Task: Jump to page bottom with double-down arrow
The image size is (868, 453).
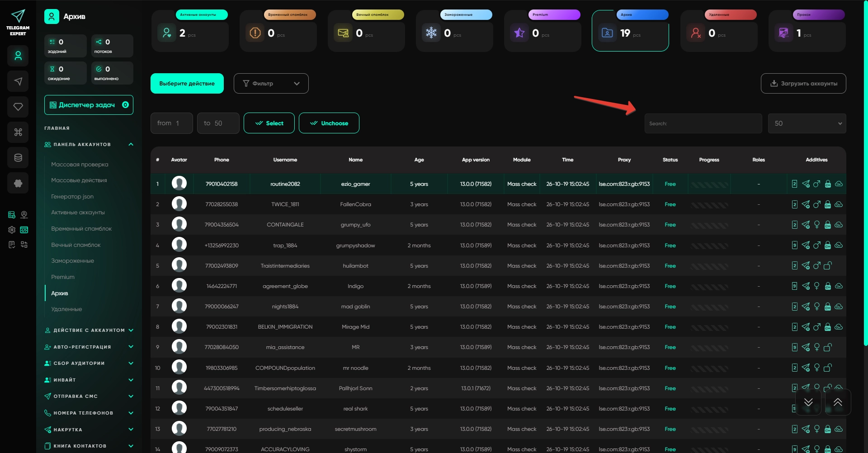Action: 808,402
